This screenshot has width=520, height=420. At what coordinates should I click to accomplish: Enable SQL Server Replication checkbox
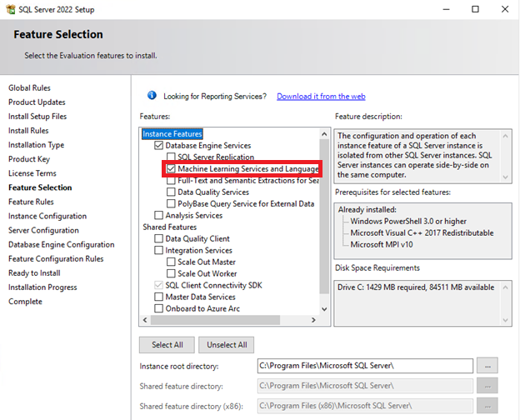171,157
